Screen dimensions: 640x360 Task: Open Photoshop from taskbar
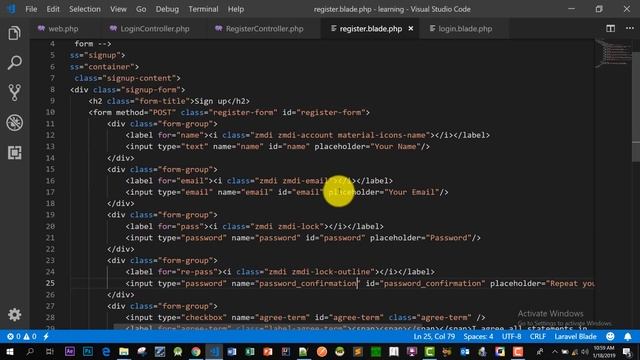[x=87, y=351]
